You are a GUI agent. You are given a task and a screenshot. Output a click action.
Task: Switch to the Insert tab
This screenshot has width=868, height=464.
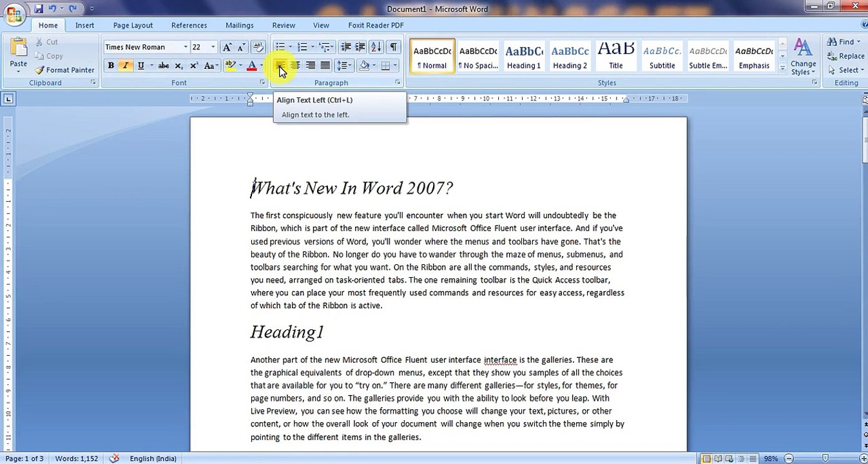coord(84,25)
